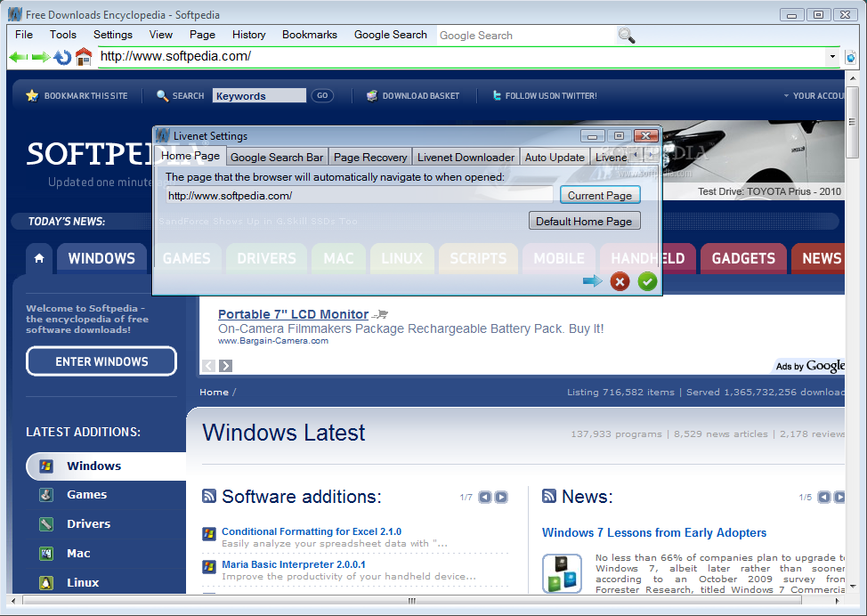Click the home page URL field in settings

pyautogui.click(x=360, y=195)
